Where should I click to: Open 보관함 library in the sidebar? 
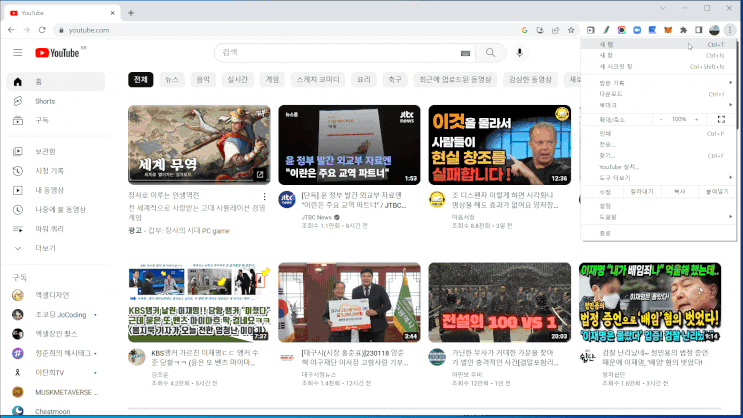pyautogui.click(x=55, y=152)
